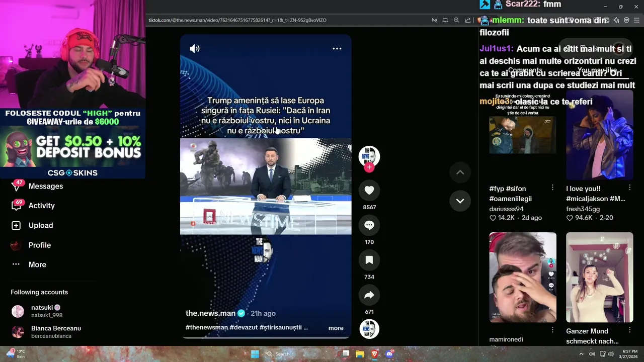
Task: Open the Ganzer Mund schmeckt video thumbnail
Action: 599,277
